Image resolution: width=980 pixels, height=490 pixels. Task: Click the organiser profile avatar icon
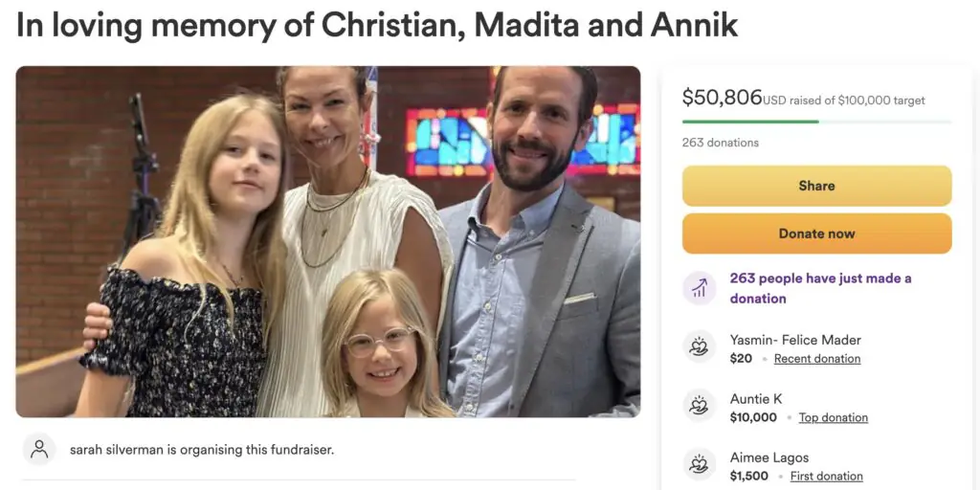(x=39, y=449)
